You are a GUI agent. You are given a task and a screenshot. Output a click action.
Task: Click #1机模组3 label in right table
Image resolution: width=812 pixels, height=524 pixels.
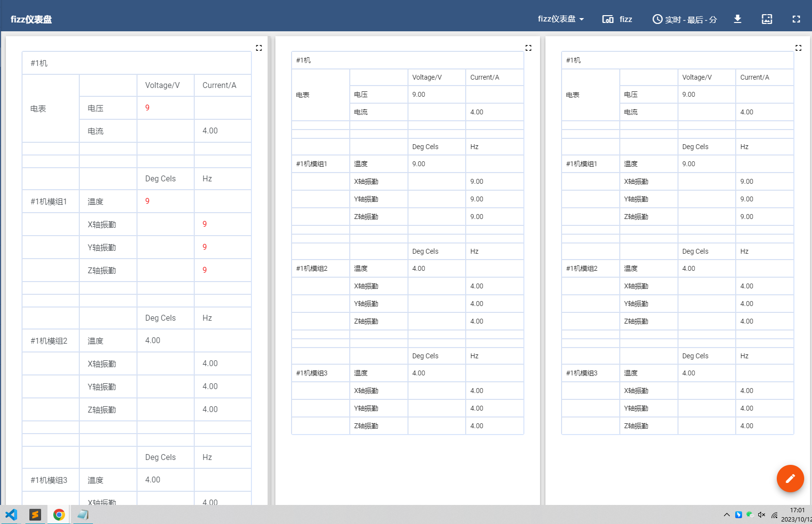click(582, 373)
